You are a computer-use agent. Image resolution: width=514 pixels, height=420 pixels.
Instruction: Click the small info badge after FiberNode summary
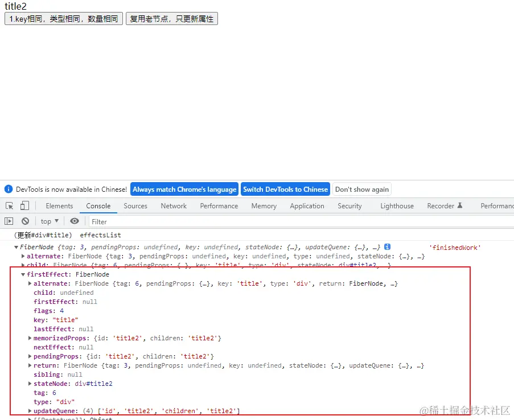point(387,247)
